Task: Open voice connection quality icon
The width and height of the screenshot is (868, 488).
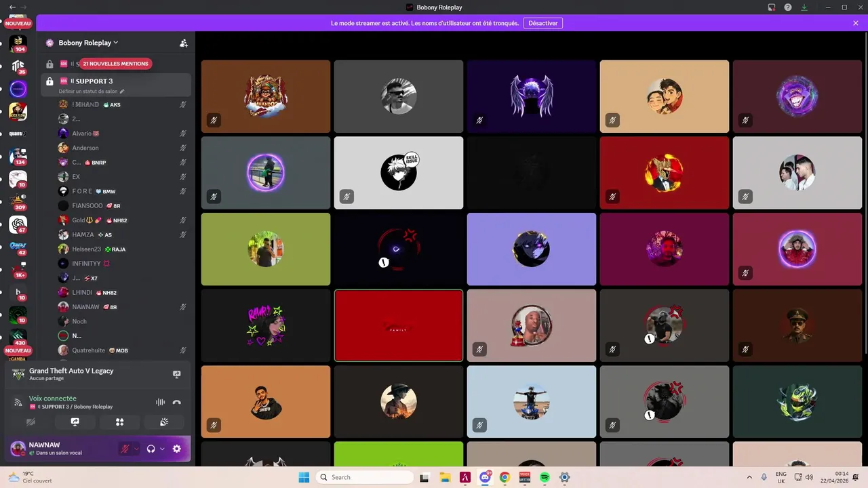Action: click(18, 402)
